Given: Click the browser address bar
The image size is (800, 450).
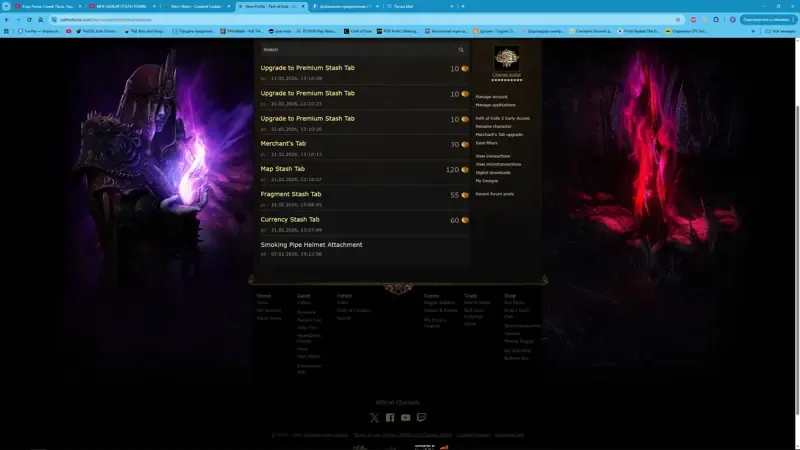Looking at the screenshot, I should point(365,19).
